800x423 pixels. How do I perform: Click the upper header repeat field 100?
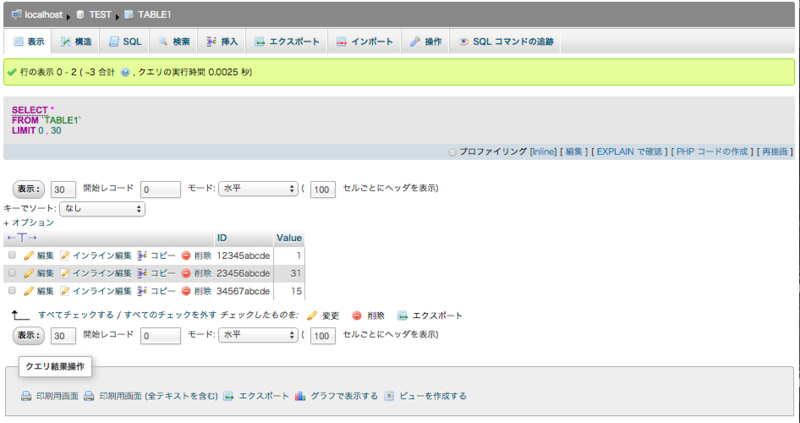(x=322, y=189)
